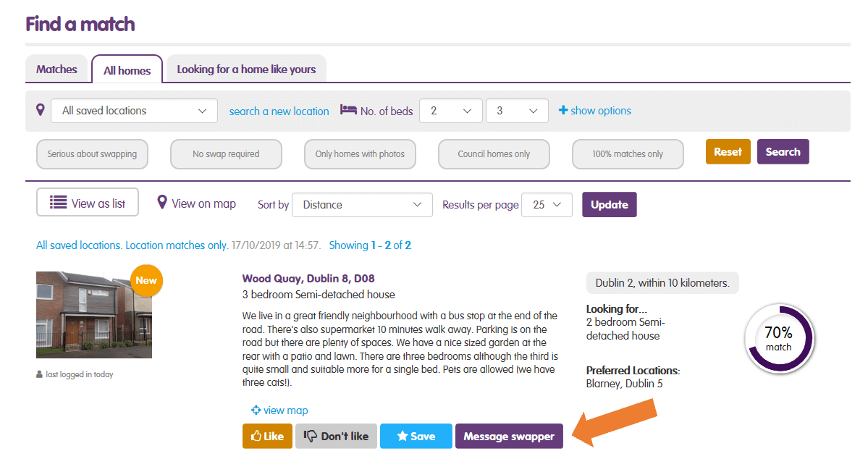Screen dimensions: 868x459
Task: Toggle the 100% matches only filter
Action: tap(628, 153)
